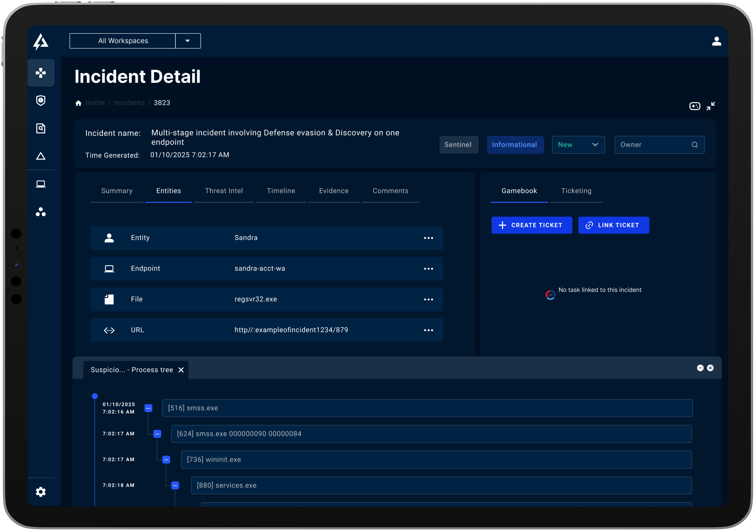Open the settings gear icon

(41, 492)
